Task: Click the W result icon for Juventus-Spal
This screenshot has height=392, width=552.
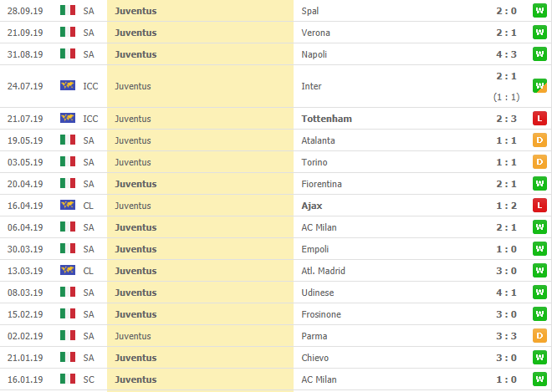Action: tap(539, 11)
